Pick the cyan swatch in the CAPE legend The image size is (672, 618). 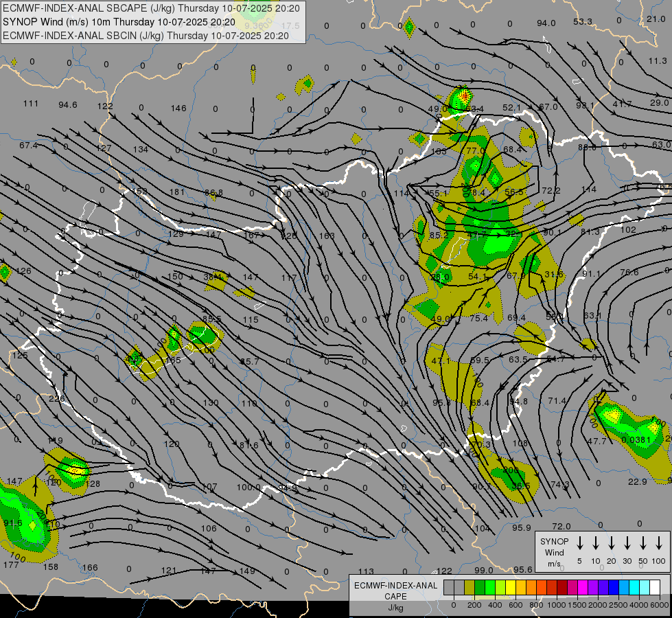[634, 588]
